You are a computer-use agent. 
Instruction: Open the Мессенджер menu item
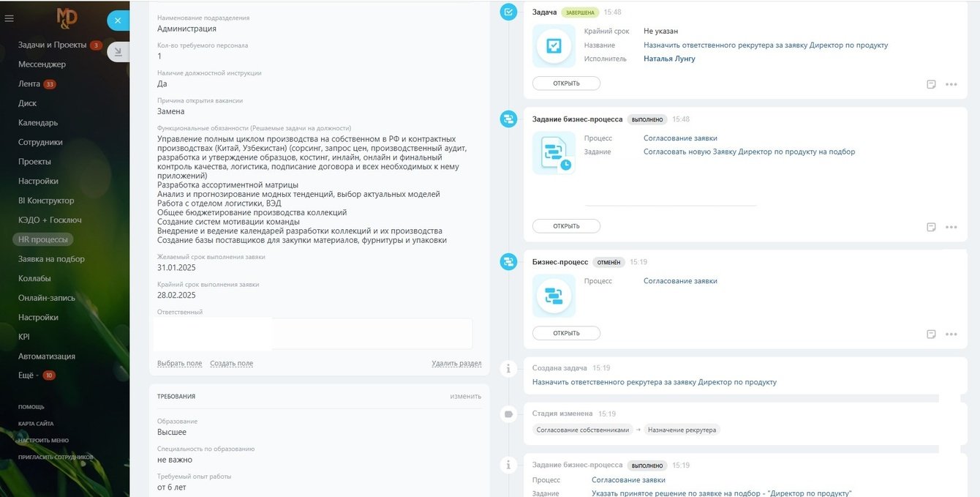(42, 64)
